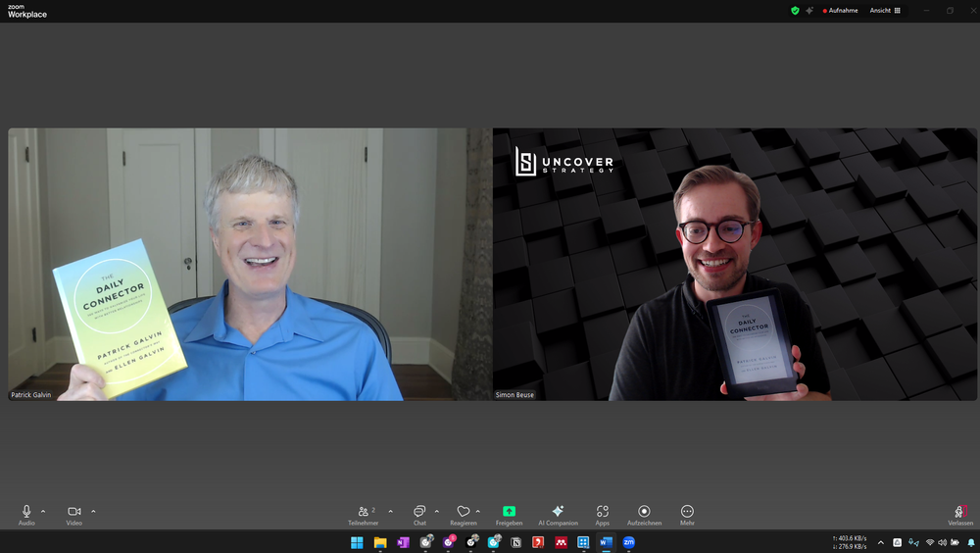The width and height of the screenshot is (980, 553).
Task: Open the red quotation-mark app on taskbar
Action: pyautogui.click(x=538, y=542)
